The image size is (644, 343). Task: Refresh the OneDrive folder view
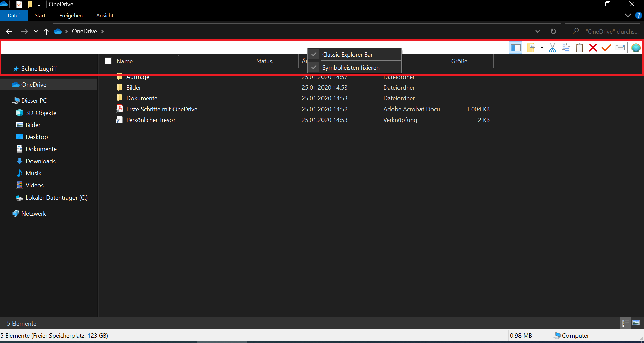(553, 31)
